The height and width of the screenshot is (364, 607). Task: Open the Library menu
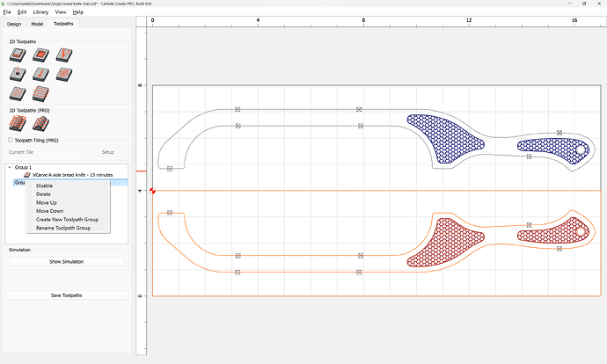(x=39, y=12)
